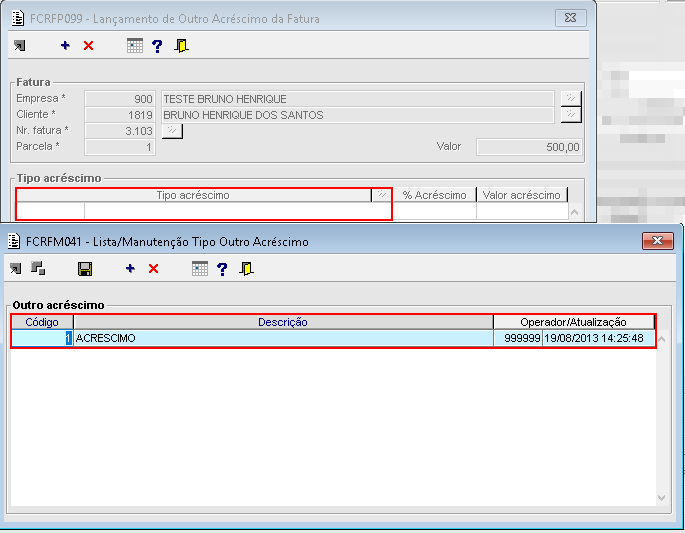Open calendar icon in FCRFM041 toolbar

(200, 268)
